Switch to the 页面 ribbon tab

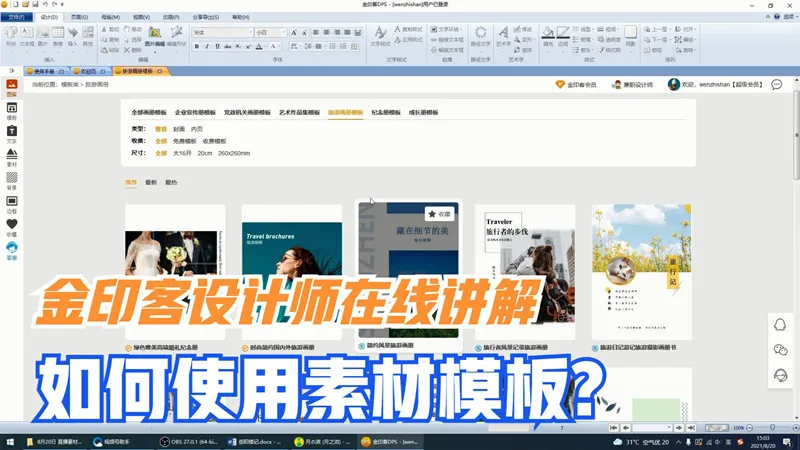79,17
